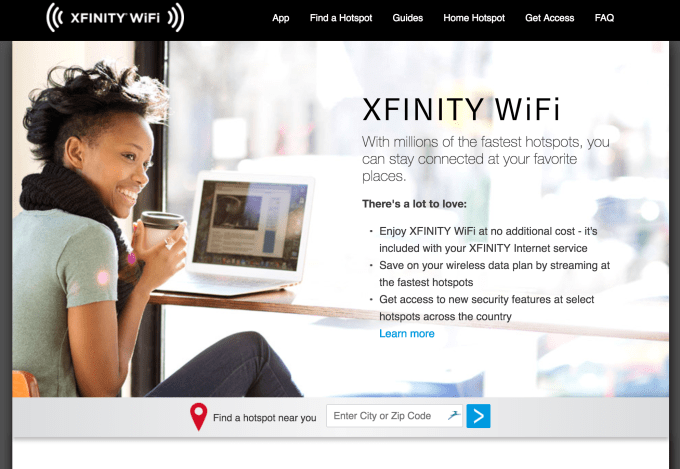
Task: Click the "Find a hotspot near you" label
Action: point(265,418)
